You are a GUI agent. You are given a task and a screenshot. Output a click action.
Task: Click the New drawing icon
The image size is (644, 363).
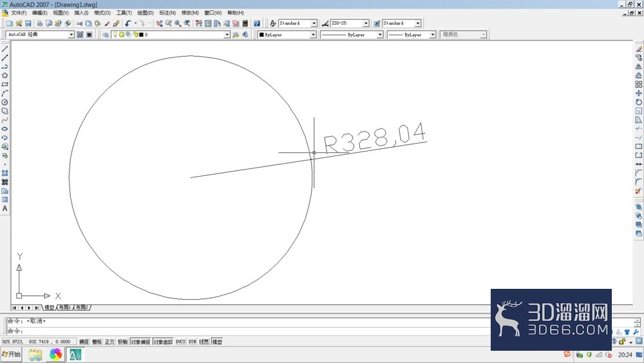pos(10,23)
